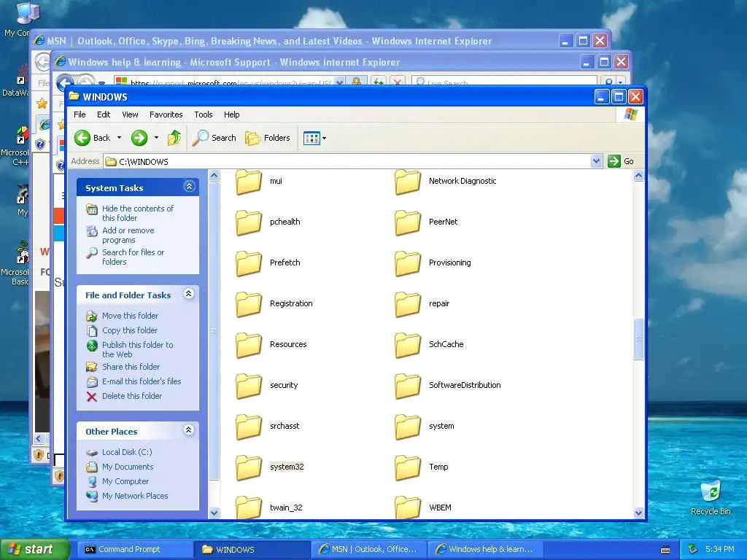747x560 pixels.
Task: Open the Forward button history dropdown
Action: click(156, 138)
